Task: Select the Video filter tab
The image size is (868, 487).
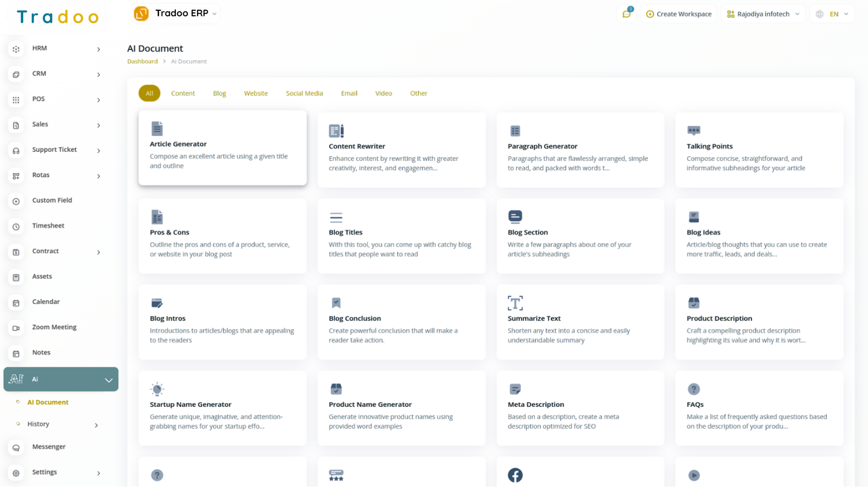Action: [x=383, y=93]
